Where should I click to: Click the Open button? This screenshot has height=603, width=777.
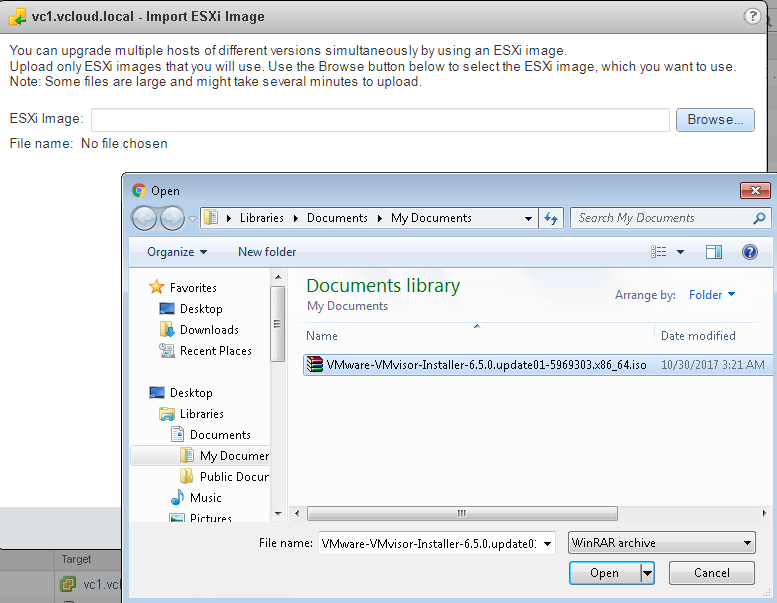[605, 573]
